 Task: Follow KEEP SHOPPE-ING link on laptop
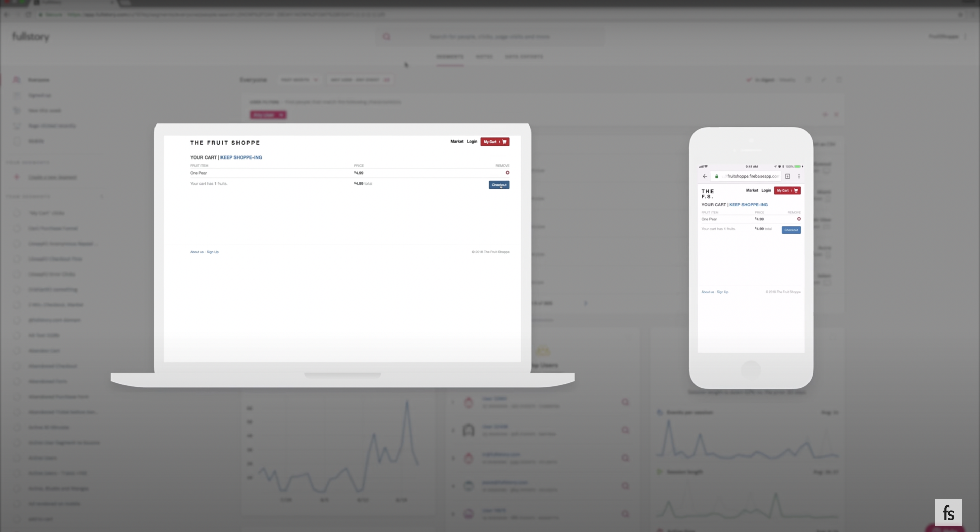[241, 157]
